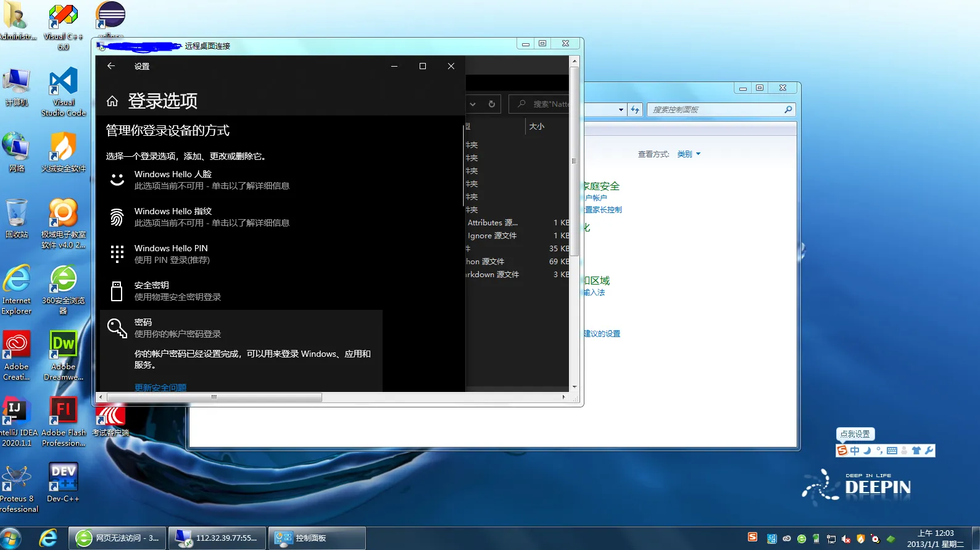Click the 点我设置 tooltip button
The image size is (980, 550).
coord(855,434)
